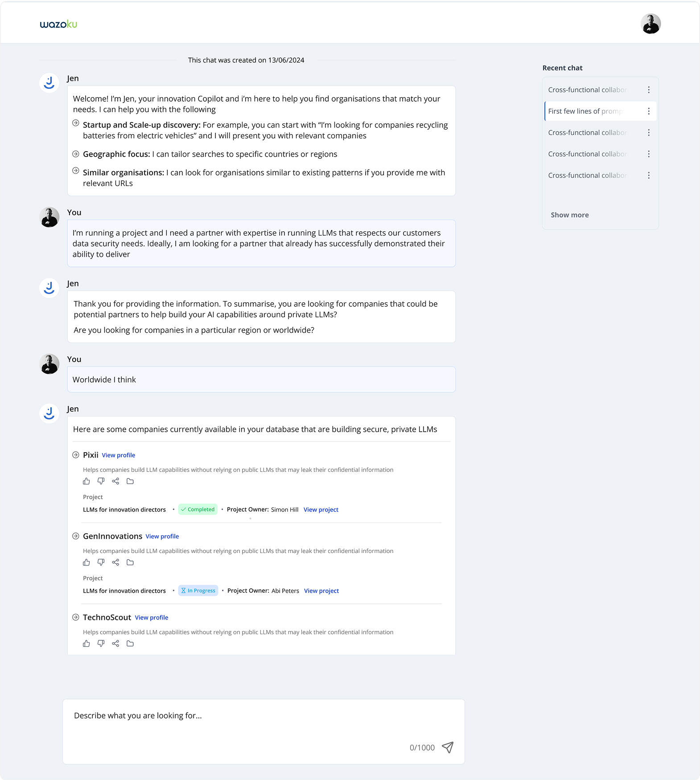
Task: Thumbs down the GenInnovations result
Action: coord(101,562)
